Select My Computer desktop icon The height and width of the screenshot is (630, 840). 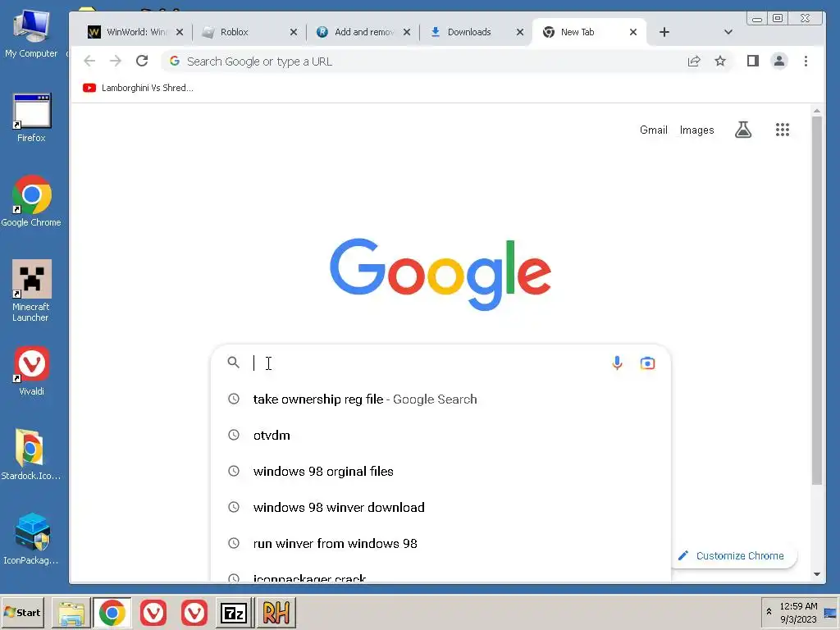click(31, 33)
